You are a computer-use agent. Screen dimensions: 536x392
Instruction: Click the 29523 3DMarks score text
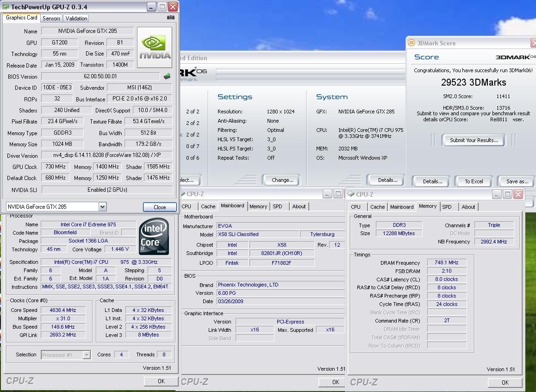click(474, 82)
